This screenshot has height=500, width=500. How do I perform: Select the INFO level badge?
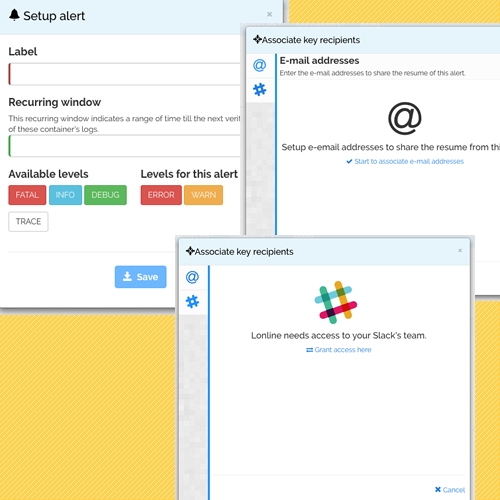pos(65,195)
